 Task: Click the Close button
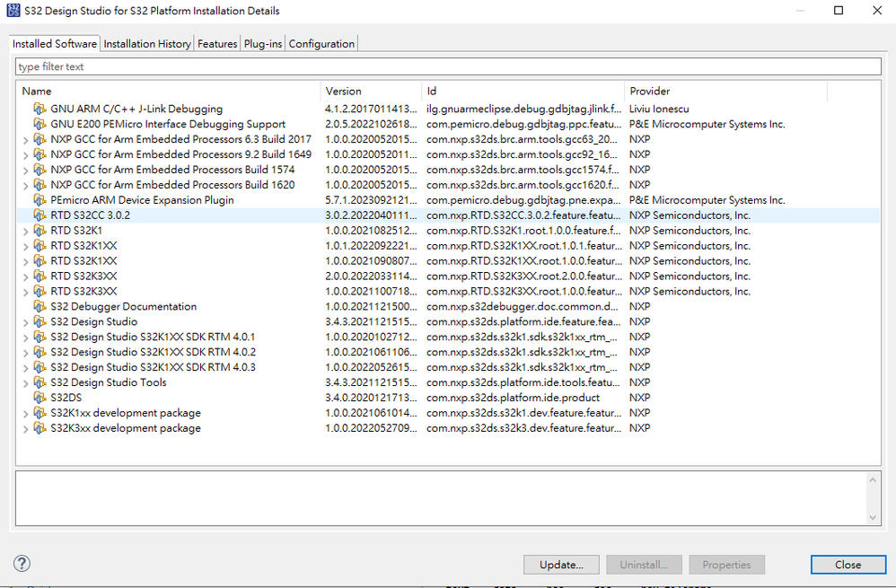(848, 565)
